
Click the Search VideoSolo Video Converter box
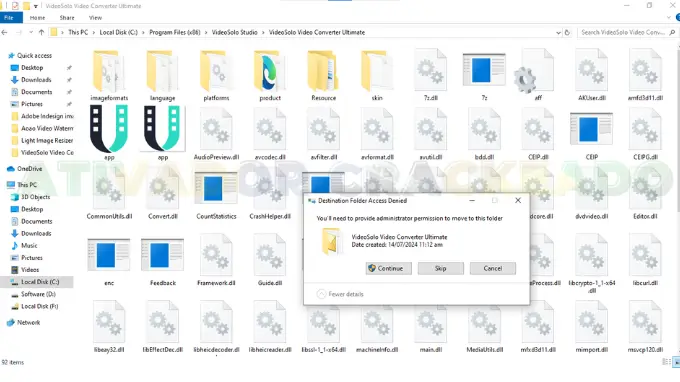627,32
